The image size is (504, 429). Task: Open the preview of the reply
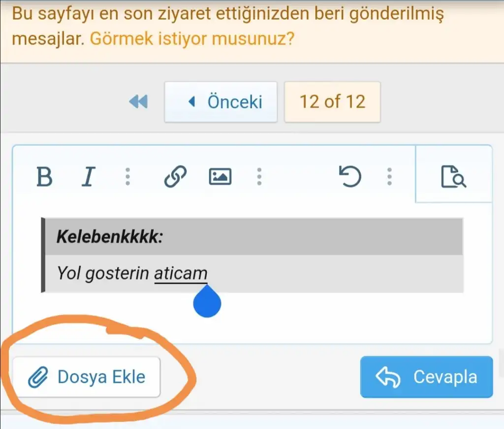453,176
